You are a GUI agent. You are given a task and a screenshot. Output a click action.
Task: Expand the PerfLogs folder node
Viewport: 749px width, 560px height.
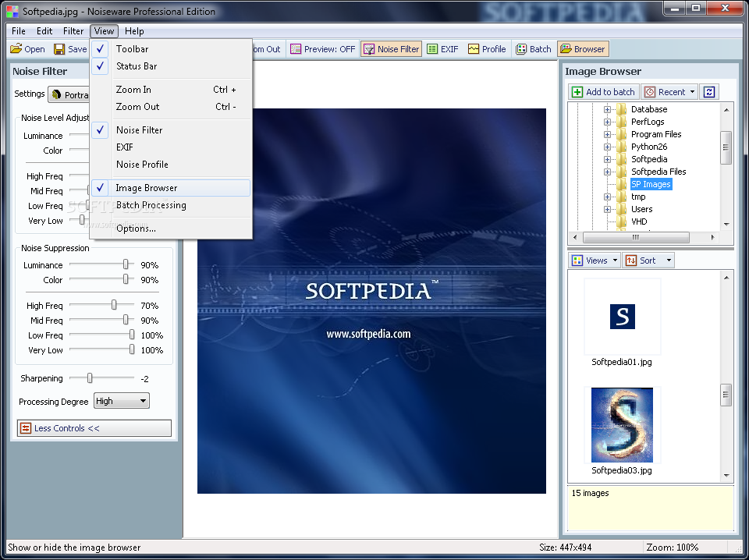607,122
